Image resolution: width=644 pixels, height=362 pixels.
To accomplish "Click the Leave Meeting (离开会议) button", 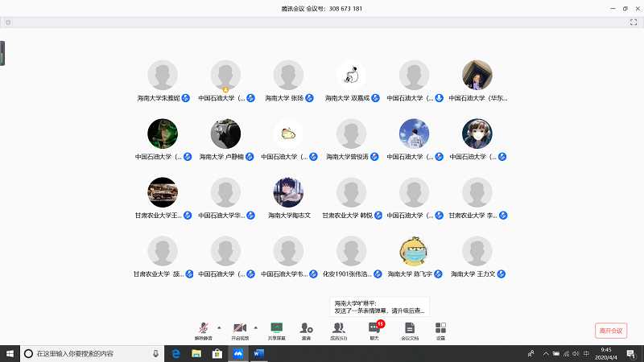I will tap(611, 331).
